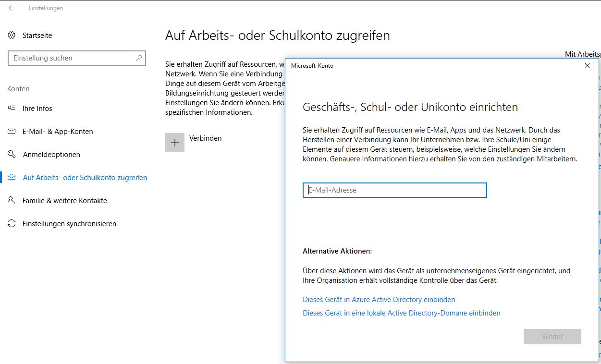Click the search magnifier icon
This screenshot has height=364, width=601.
tap(139, 58)
